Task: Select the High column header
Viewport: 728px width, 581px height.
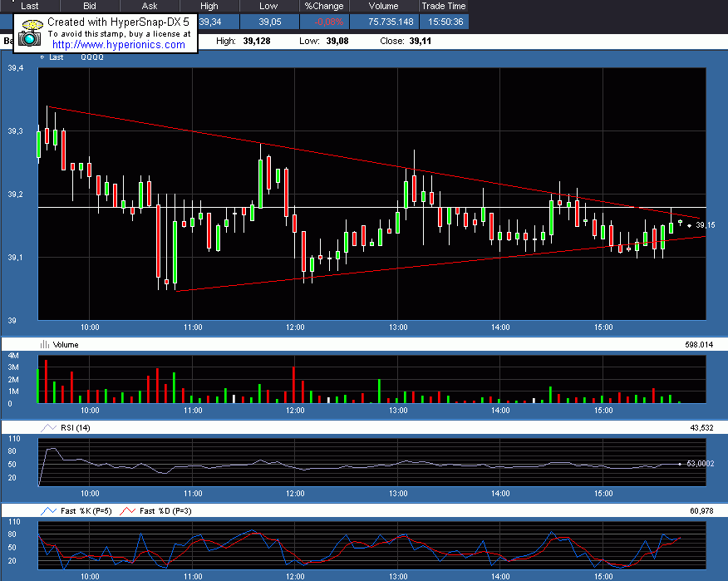Action: click(209, 6)
